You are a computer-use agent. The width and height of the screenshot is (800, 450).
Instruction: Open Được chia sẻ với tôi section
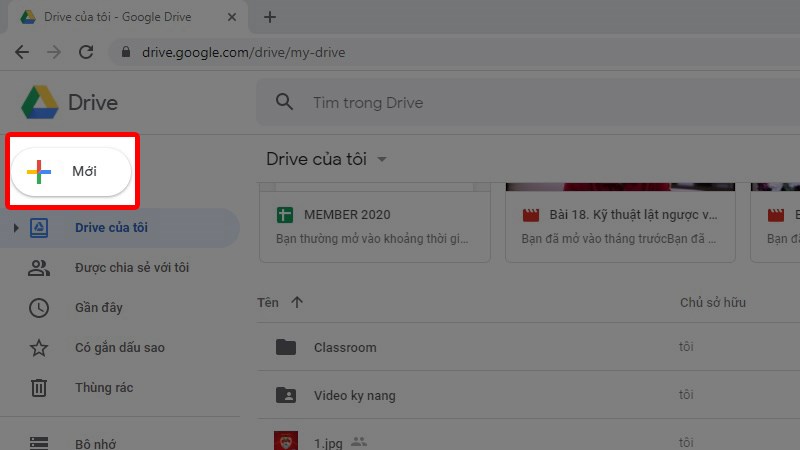pos(131,267)
